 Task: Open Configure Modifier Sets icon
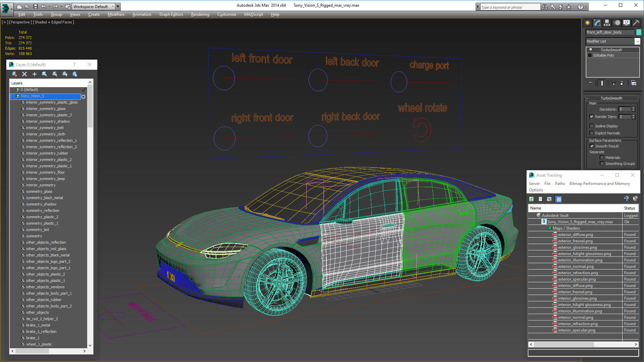tap(634, 83)
